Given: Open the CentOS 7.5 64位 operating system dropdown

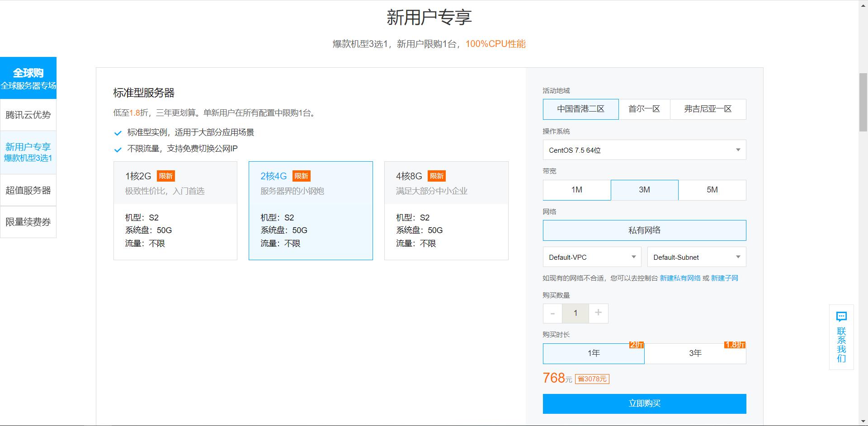Looking at the screenshot, I should point(644,150).
